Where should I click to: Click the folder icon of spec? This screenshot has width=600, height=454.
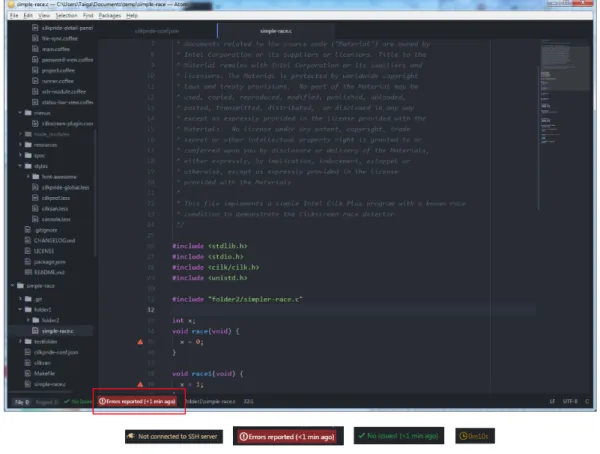point(28,155)
